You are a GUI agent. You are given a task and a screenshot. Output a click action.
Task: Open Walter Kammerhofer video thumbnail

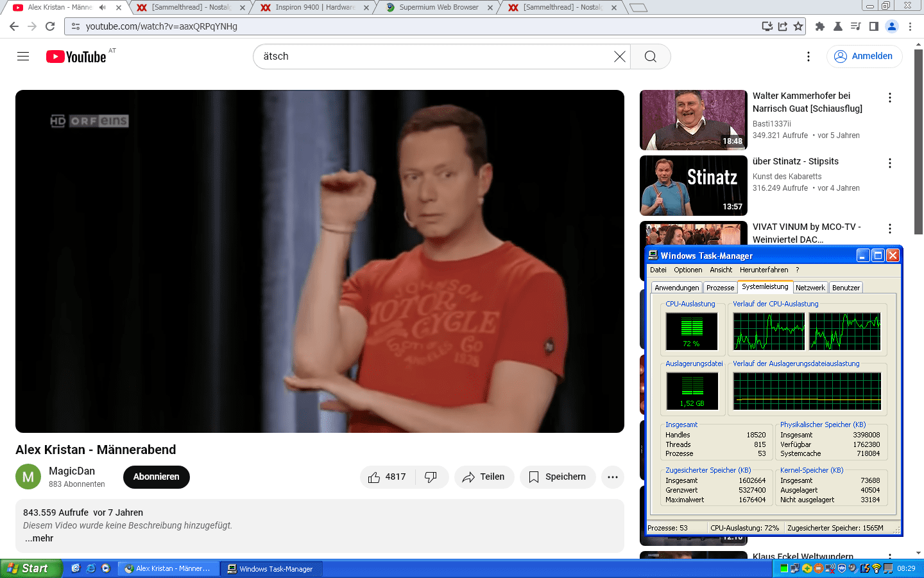pyautogui.click(x=694, y=120)
